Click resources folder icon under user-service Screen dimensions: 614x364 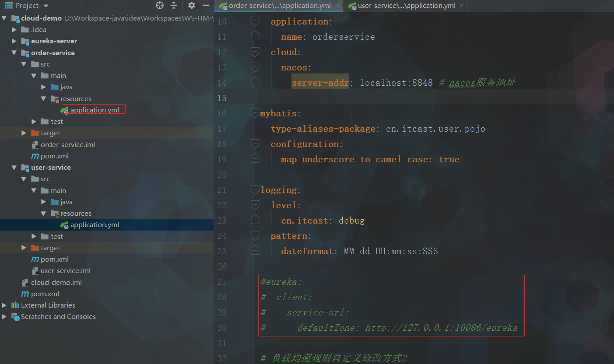tap(55, 213)
